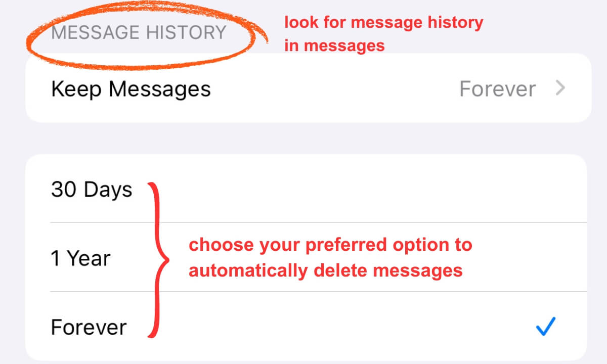Screen dimensions: 607x364
Task: Click the 'in messages' red annotation line
Action: (334, 46)
